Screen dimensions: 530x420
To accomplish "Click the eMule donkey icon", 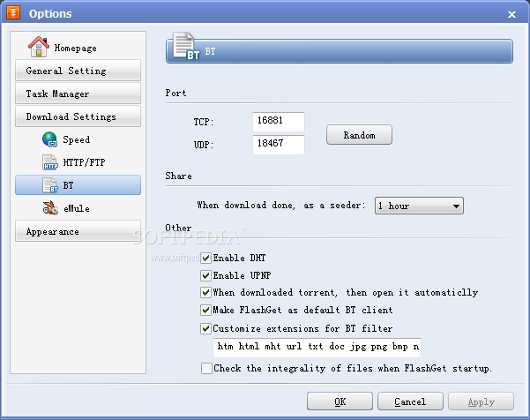I will pos(50,207).
